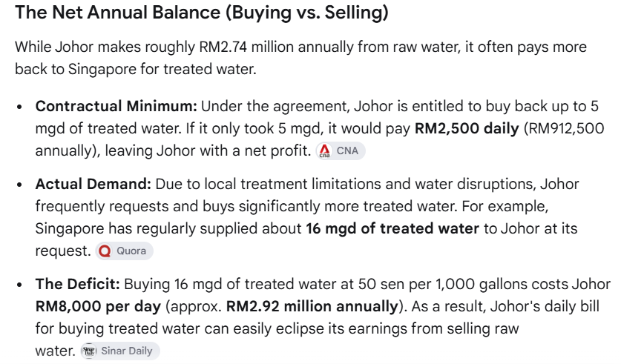Open the Quora source citation link
Screen dimensions: 621x364
click(125, 251)
